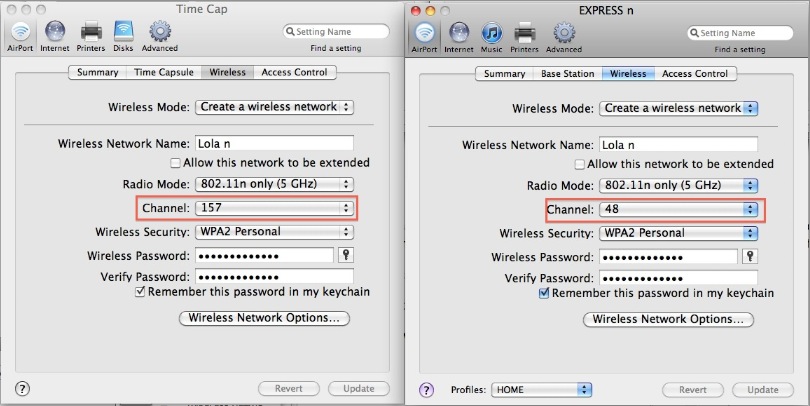Open Printers pane in EXPRESS n window
Screen dimensions: 810x406
pos(524,38)
